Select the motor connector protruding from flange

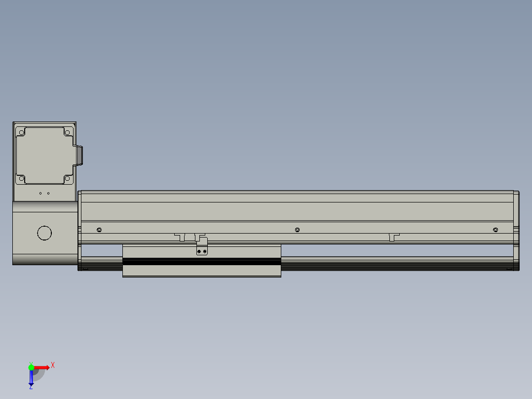[x=79, y=156]
